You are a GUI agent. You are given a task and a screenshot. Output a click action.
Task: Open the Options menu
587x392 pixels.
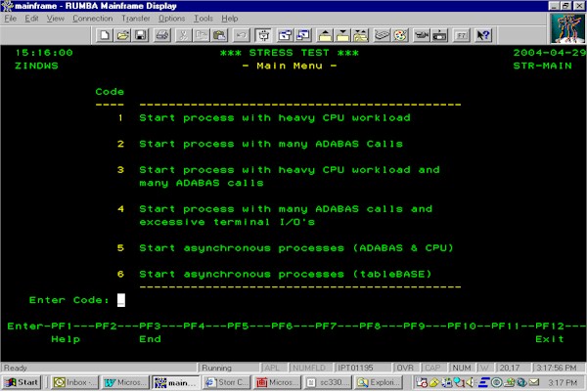[x=171, y=19]
